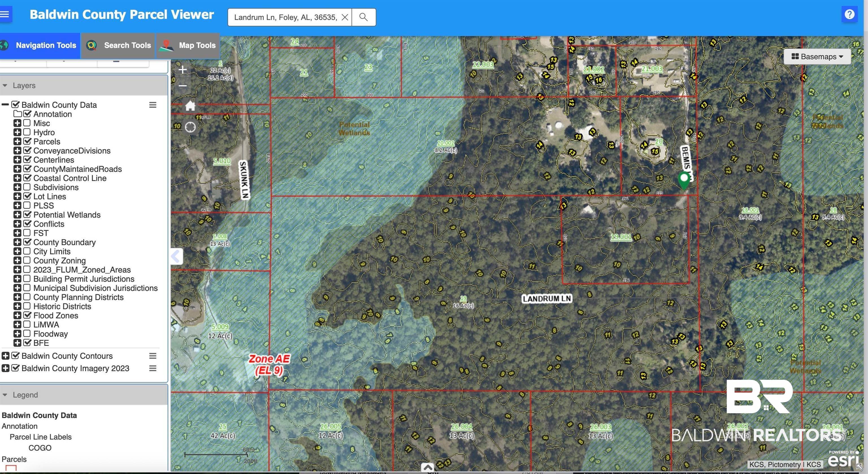Expand the LiMWA layer node
The image size is (868, 474).
(17, 325)
